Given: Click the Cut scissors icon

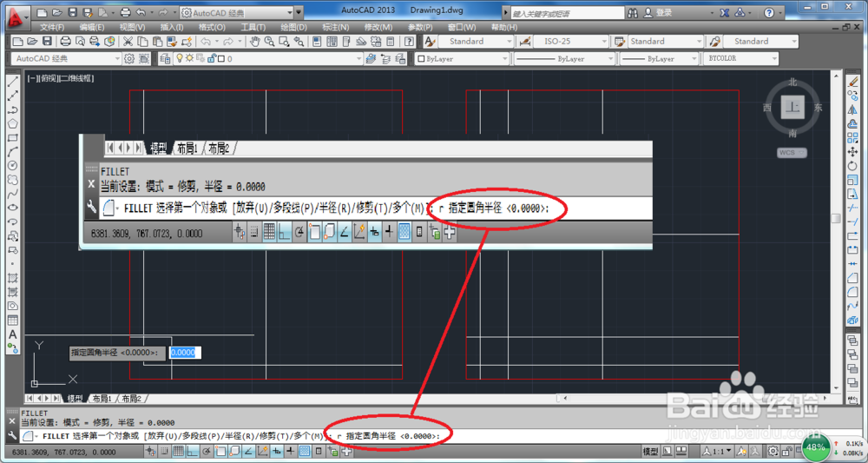Looking at the screenshot, I should click(x=128, y=41).
